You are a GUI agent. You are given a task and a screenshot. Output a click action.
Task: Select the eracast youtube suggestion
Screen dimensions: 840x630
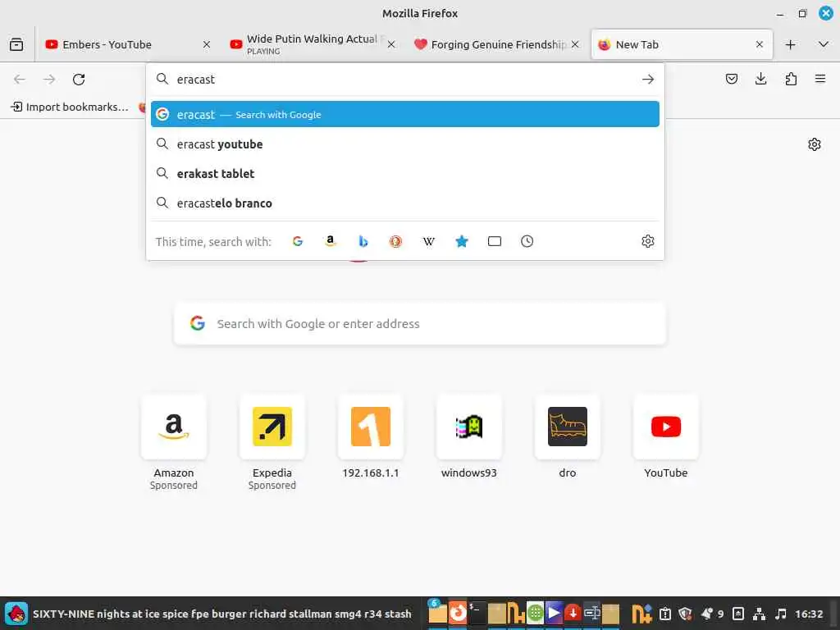tap(405, 144)
